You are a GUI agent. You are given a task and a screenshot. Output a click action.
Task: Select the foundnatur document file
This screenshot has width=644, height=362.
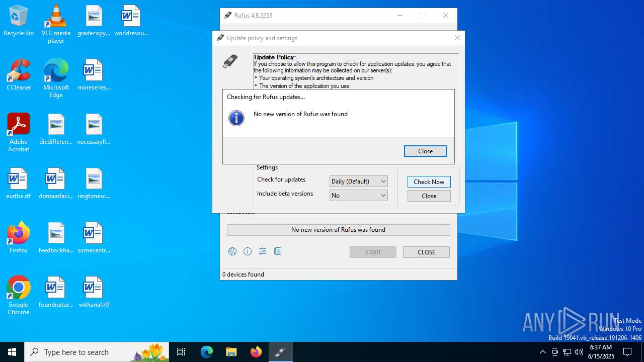click(56, 292)
